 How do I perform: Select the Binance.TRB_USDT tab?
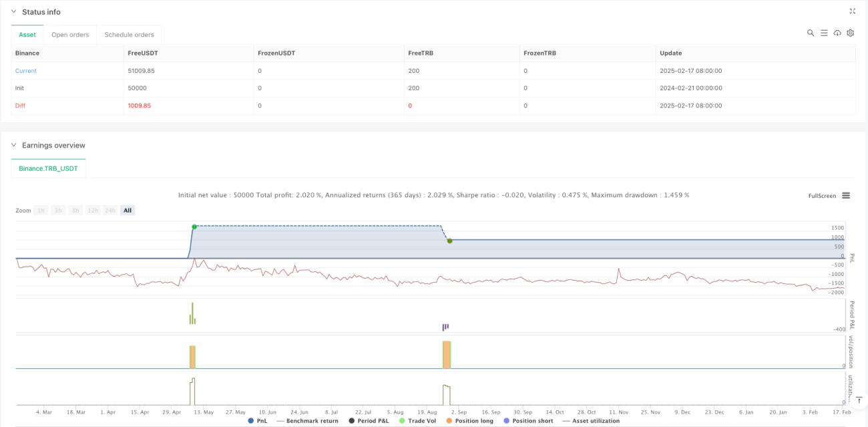pos(49,168)
